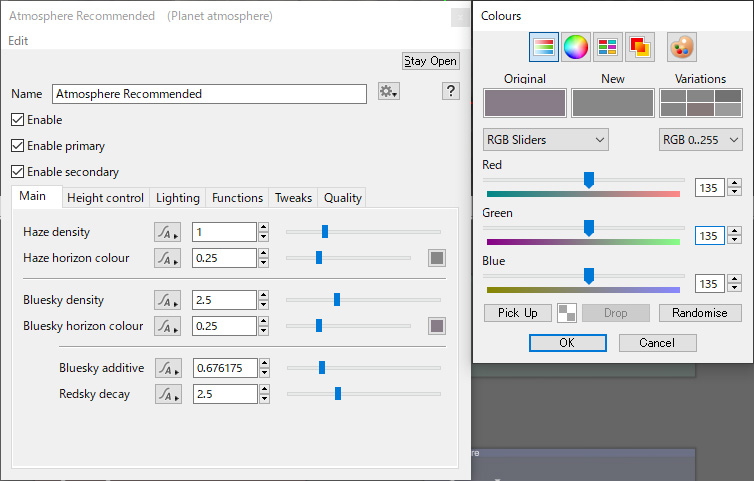Uncheck the Enable checkbox
This screenshot has width=754, height=481.
(17, 120)
